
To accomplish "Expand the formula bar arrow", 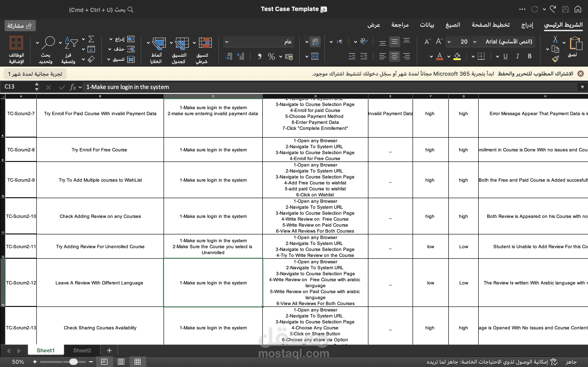I will (x=582, y=87).
